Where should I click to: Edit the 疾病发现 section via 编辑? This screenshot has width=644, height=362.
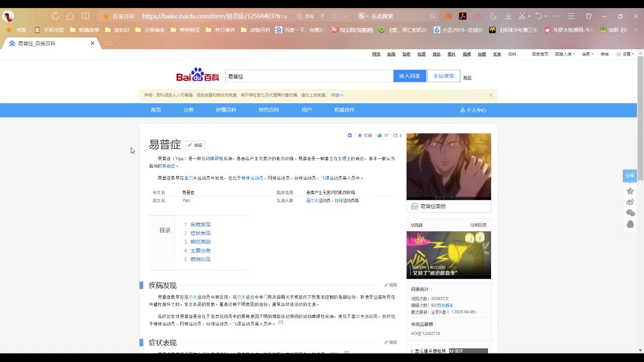click(x=390, y=285)
